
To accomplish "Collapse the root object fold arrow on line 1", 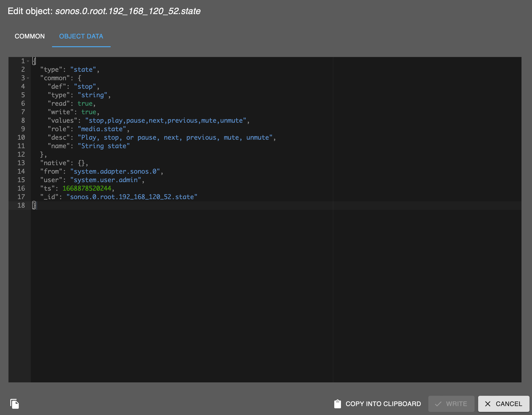I will [28, 61].
